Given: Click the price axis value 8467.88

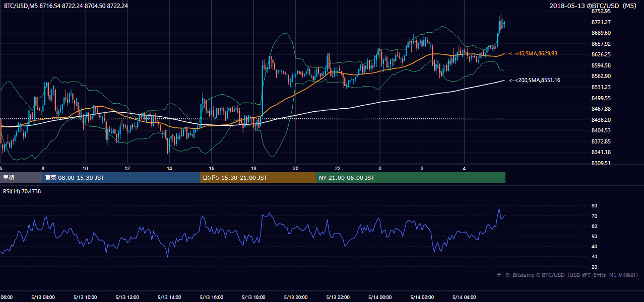Looking at the screenshot, I should [601, 109].
